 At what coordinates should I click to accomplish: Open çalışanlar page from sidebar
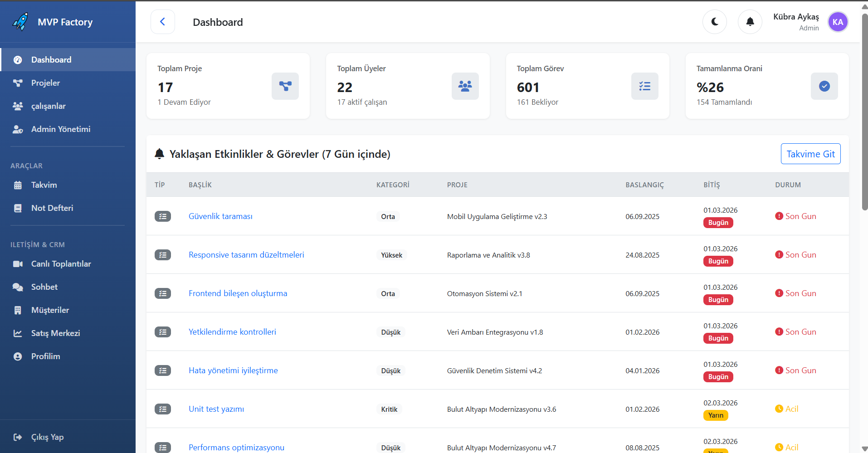click(68, 106)
